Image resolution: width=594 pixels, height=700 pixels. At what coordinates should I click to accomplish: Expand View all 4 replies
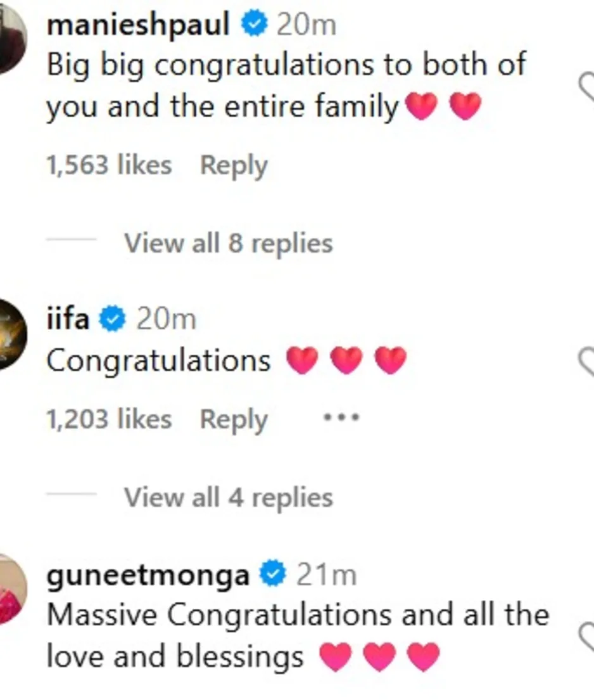click(x=228, y=497)
